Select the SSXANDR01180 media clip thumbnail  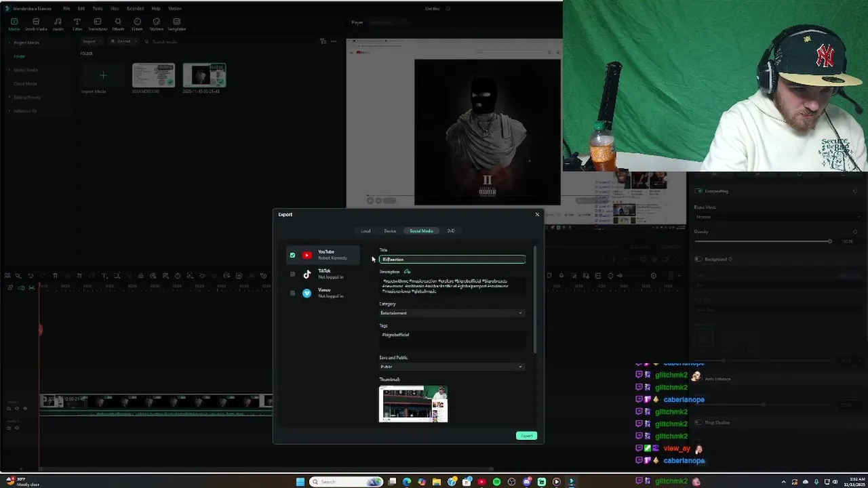153,75
